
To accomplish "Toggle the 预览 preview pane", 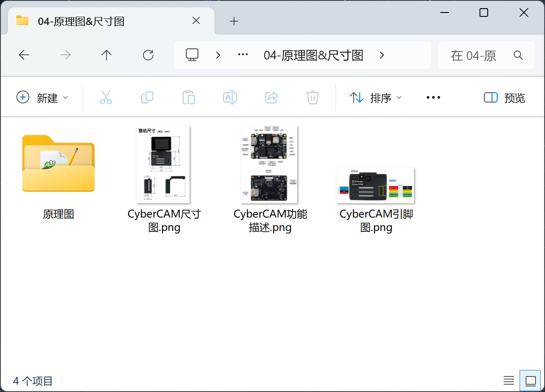I will 505,98.
